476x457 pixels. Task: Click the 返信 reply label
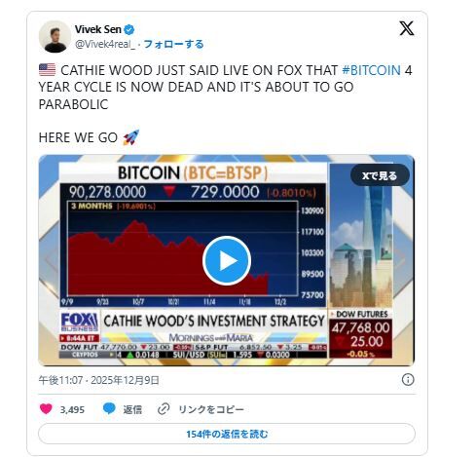pos(132,409)
